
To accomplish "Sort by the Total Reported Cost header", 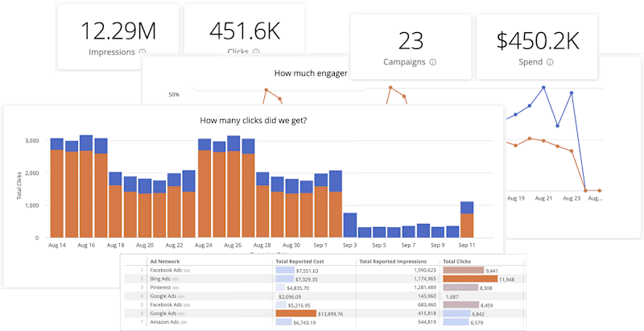I will click(x=300, y=262).
